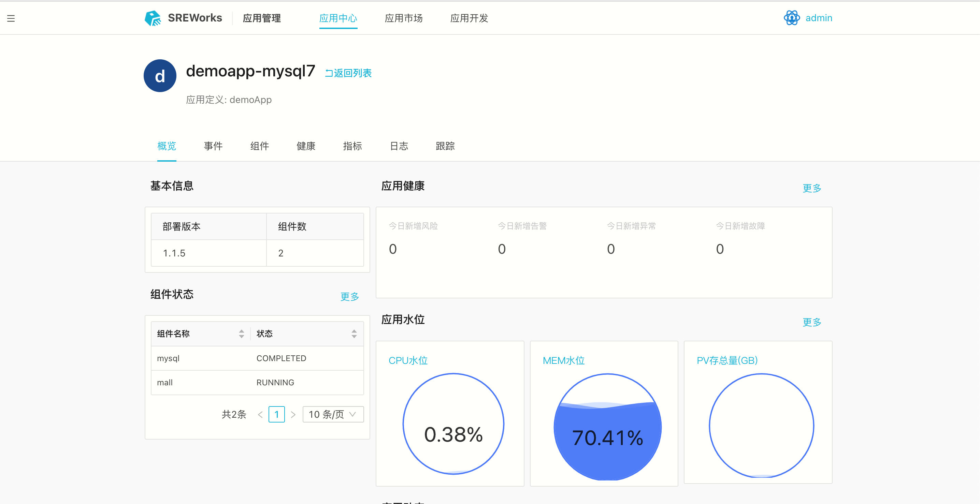Image resolution: width=980 pixels, height=504 pixels.
Task: Go to previous page arrow
Action: tap(260, 414)
